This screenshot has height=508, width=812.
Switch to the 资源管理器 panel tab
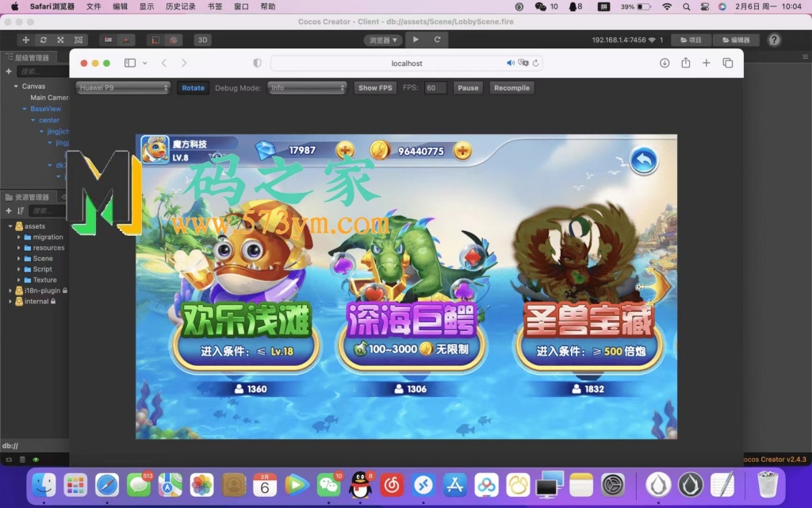[28, 197]
